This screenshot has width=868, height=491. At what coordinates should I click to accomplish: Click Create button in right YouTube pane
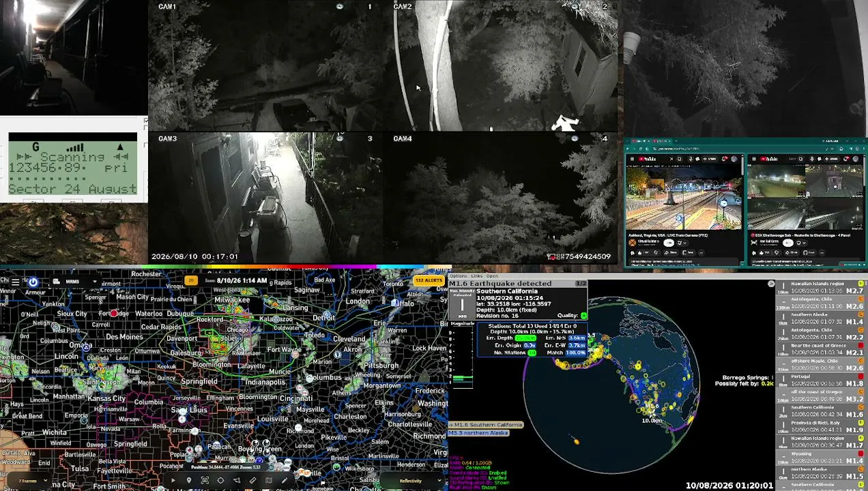831,159
